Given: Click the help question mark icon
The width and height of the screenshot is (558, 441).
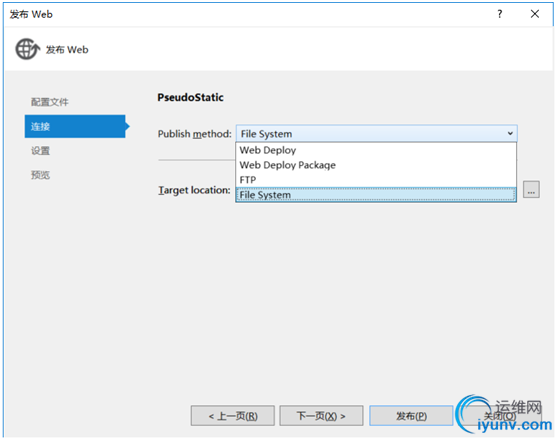Looking at the screenshot, I should point(500,14).
